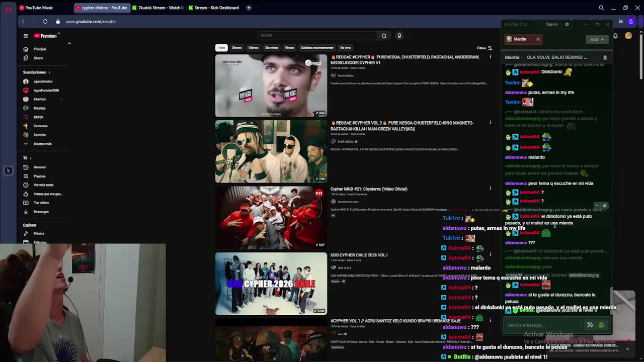Open the YouTube account avatar
Image resolution: width=644 pixels, height=362 pixels.
pyautogui.click(x=628, y=36)
